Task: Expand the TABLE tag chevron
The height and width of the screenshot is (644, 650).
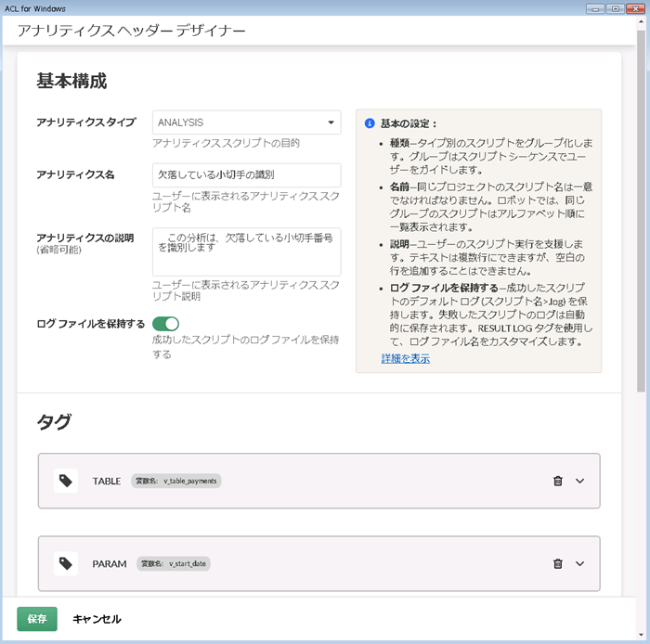Action: click(580, 481)
